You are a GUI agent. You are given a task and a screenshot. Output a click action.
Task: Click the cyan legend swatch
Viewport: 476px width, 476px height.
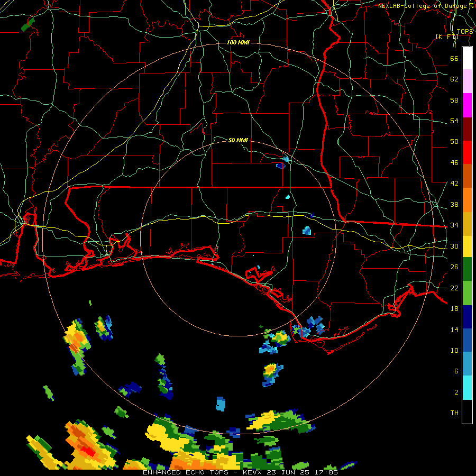[467, 388]
